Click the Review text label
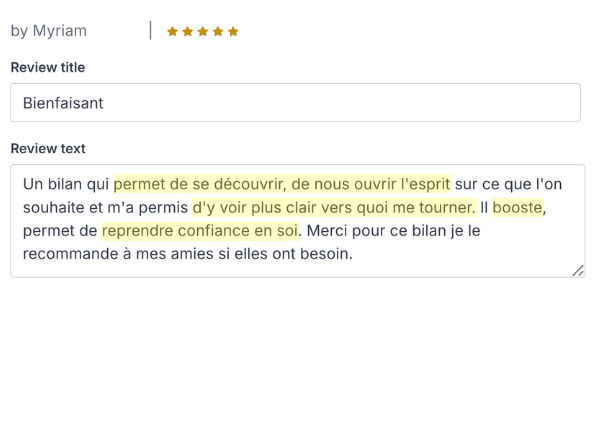The image size is (600, 423). (48, 149)
